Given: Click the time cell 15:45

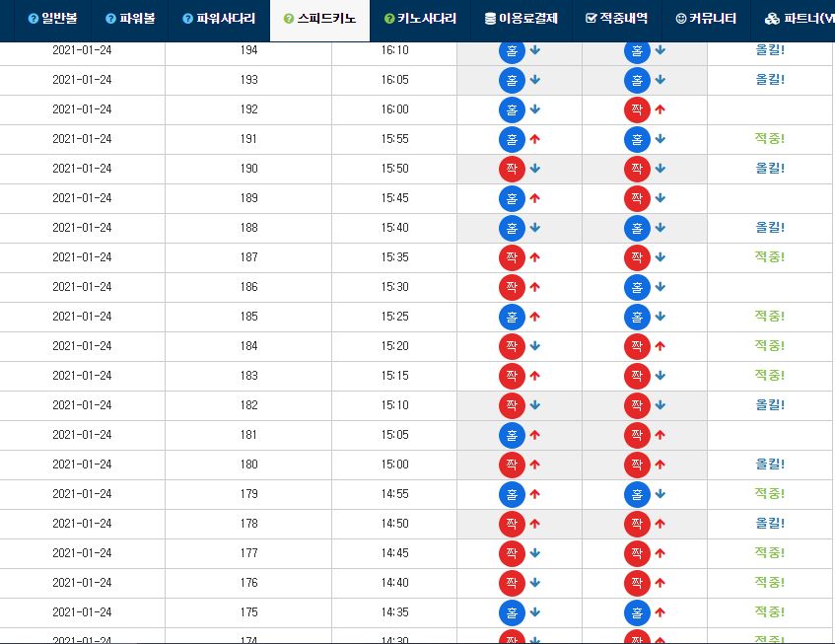Looking at the screenshot, I should (x=394, y=198).
